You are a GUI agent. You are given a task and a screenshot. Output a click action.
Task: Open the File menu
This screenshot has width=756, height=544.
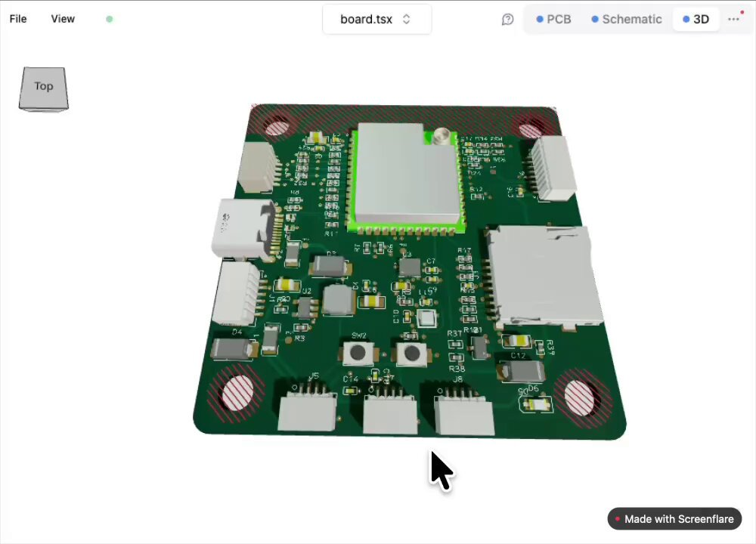(x=18, y=19)
